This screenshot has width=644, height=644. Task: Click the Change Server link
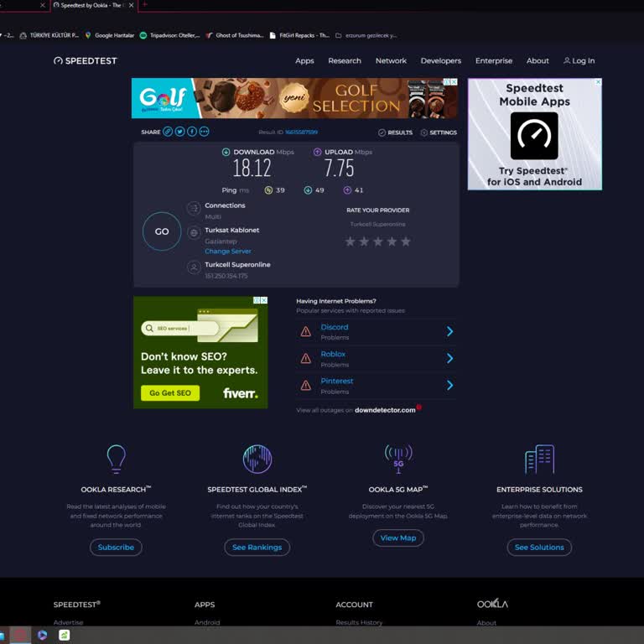coord(228,251)
